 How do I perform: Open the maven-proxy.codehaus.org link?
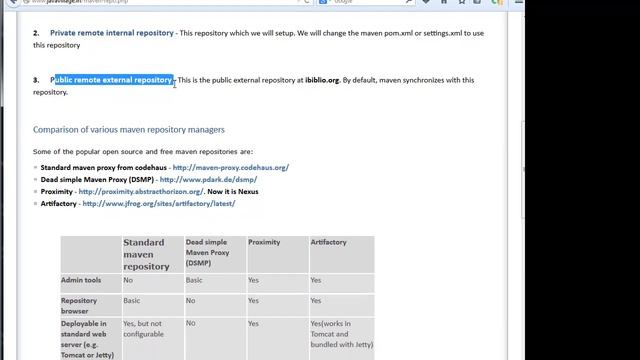(x=231, y=167)
